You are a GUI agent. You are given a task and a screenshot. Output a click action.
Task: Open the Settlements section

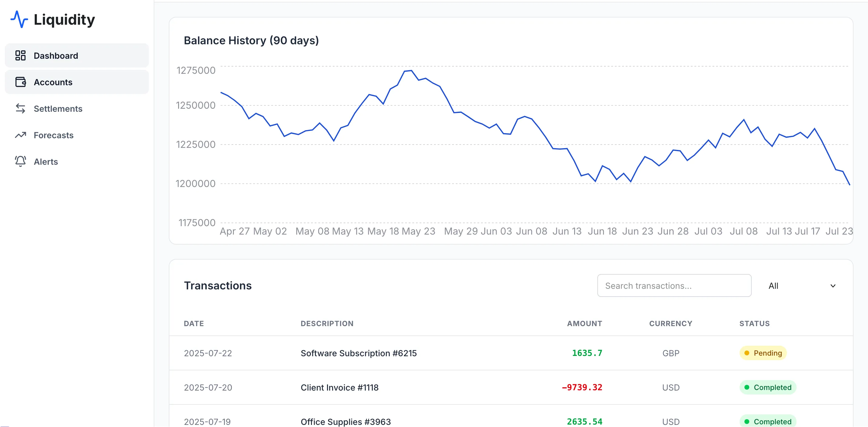coord(58,108)
